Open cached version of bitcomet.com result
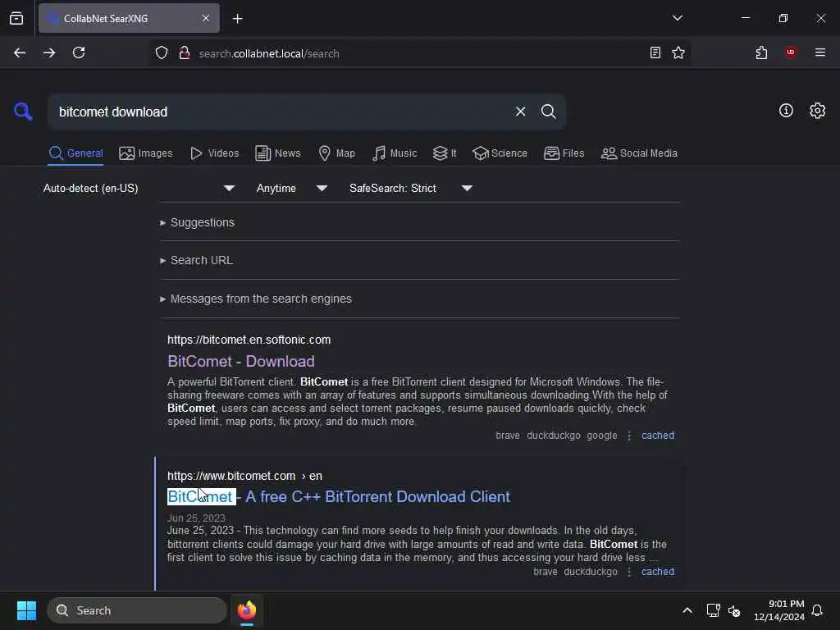840x630 pixels. [x=658, y=572]
